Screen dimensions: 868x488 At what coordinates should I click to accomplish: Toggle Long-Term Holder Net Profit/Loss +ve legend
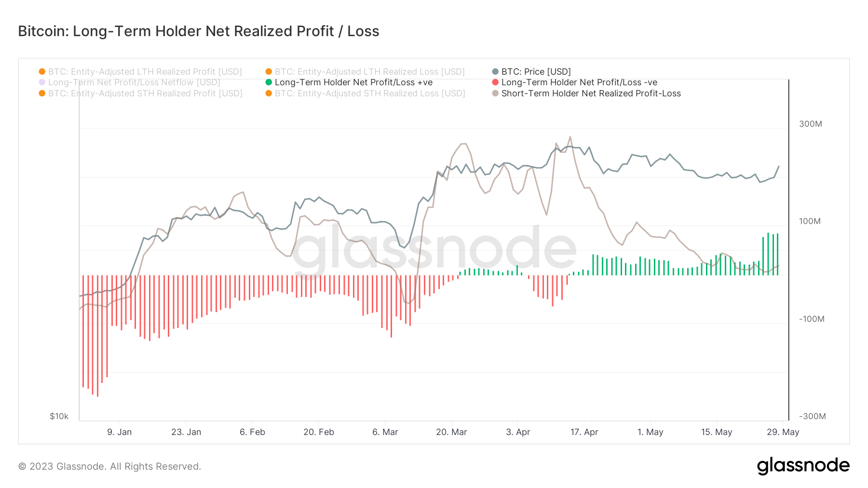(x=349, y=82)
